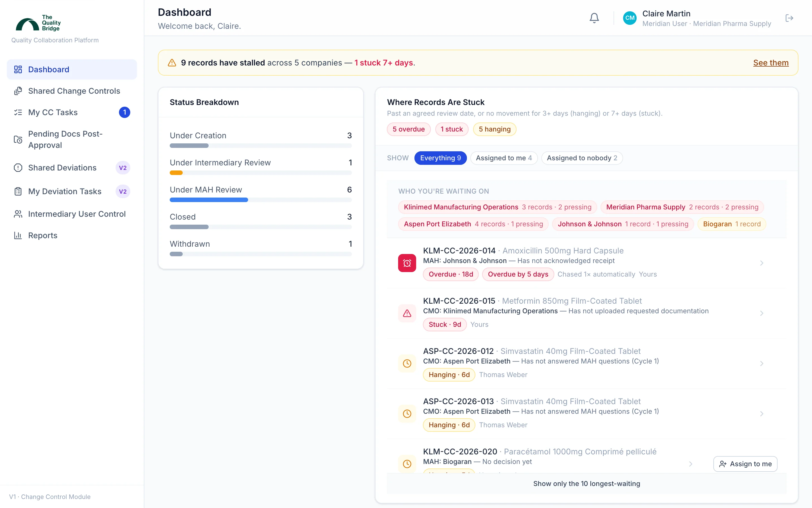Click the My Deviation Tasks clipboard icon
812x508 pixels.
point(18,192)
